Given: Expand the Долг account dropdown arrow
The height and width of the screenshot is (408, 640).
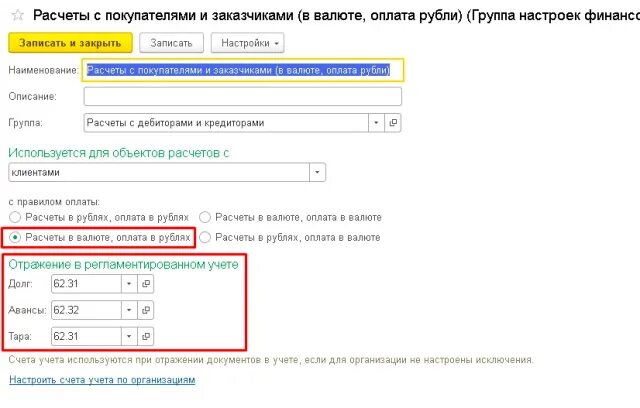Looking at the screenshot, I should tap(129, 284).
